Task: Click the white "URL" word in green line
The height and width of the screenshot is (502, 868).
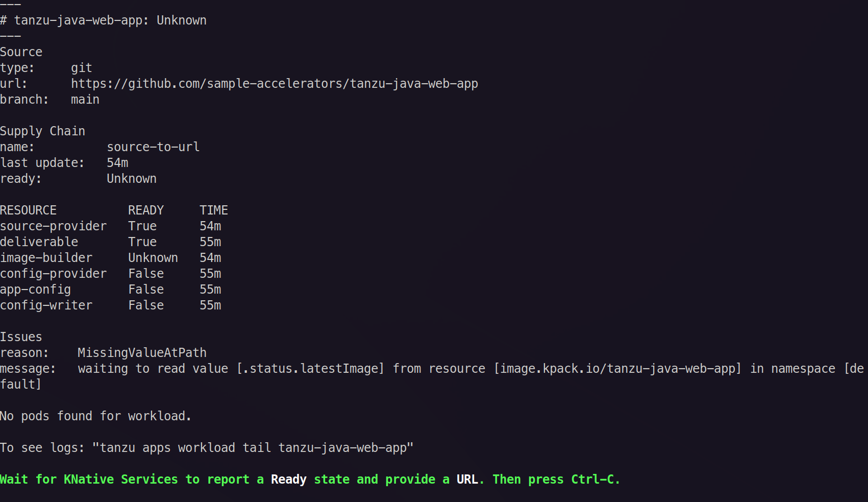Action: pyautogui.click(x=467, y=480)
